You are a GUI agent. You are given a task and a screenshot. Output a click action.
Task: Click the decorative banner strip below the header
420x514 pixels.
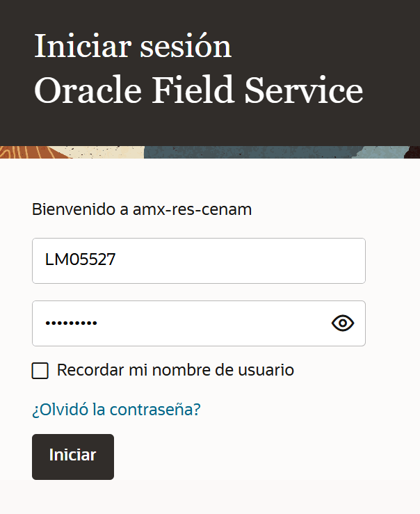(209, 152)
